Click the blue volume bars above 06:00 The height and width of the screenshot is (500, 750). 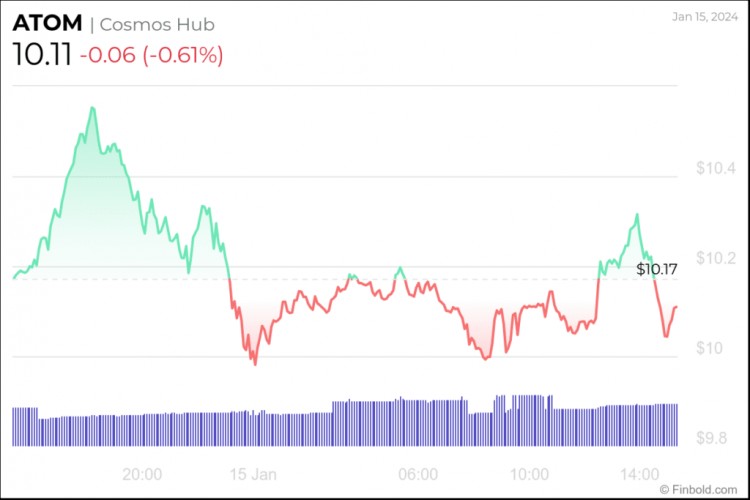tap(417, 421)
